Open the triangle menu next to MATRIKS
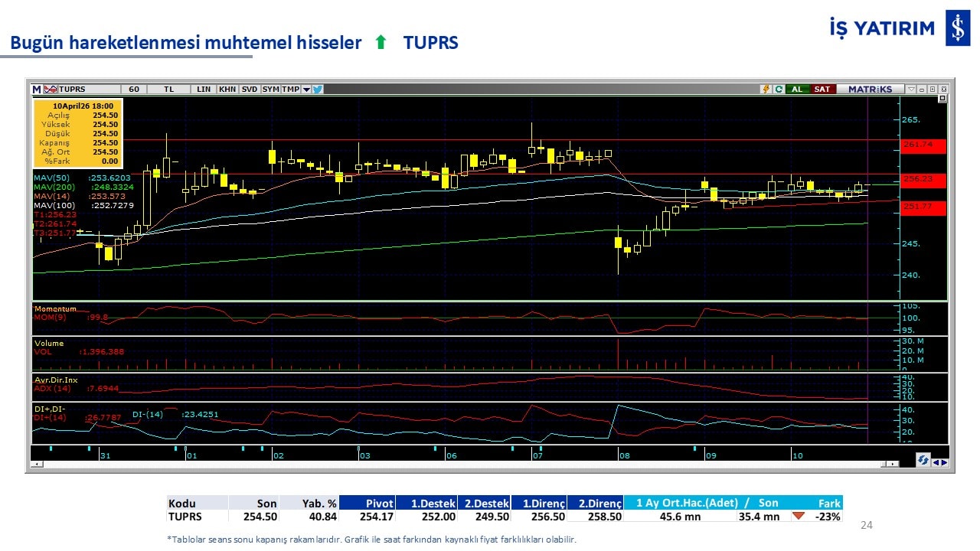This screenshot has height=551, width=980. click(910, 89)
